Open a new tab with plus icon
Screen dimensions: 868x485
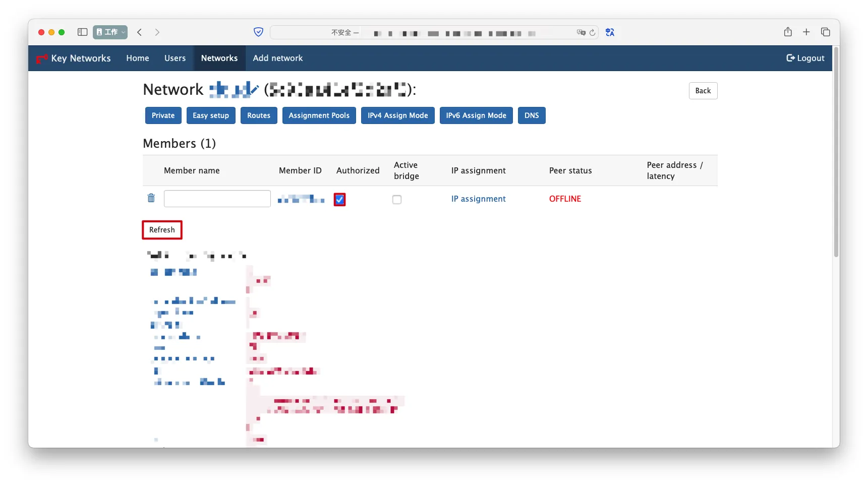[806, 32]
